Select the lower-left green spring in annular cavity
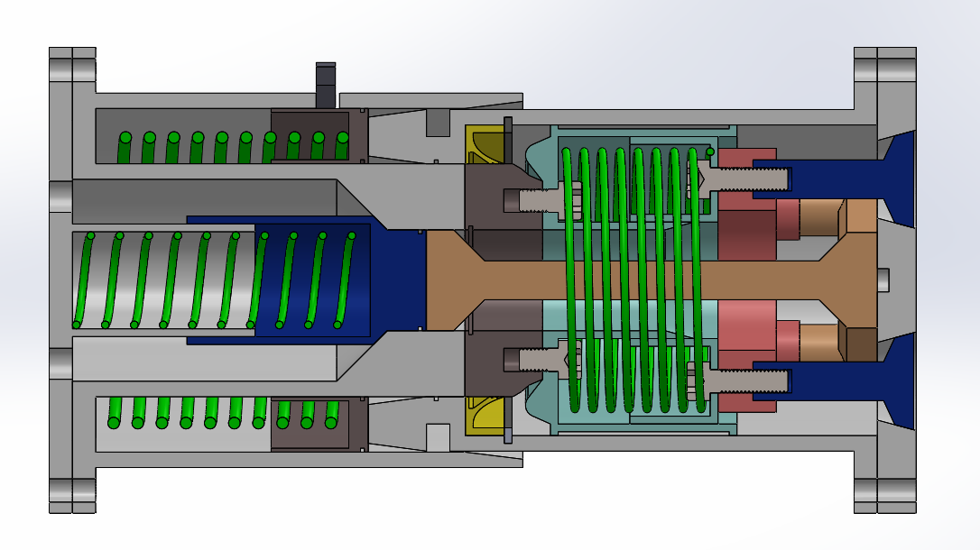Screen dimensions: 980x550 tap(225, 413)
